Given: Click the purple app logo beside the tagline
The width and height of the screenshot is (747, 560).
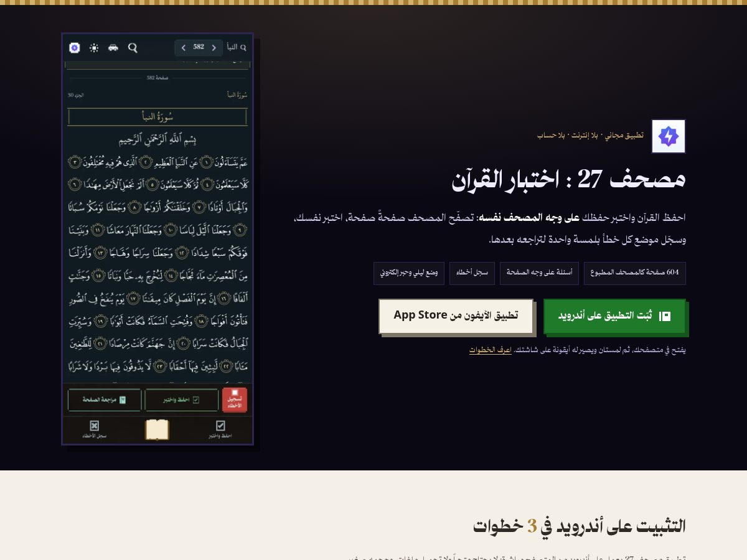Looking at the screenshot, I should 669,136.
